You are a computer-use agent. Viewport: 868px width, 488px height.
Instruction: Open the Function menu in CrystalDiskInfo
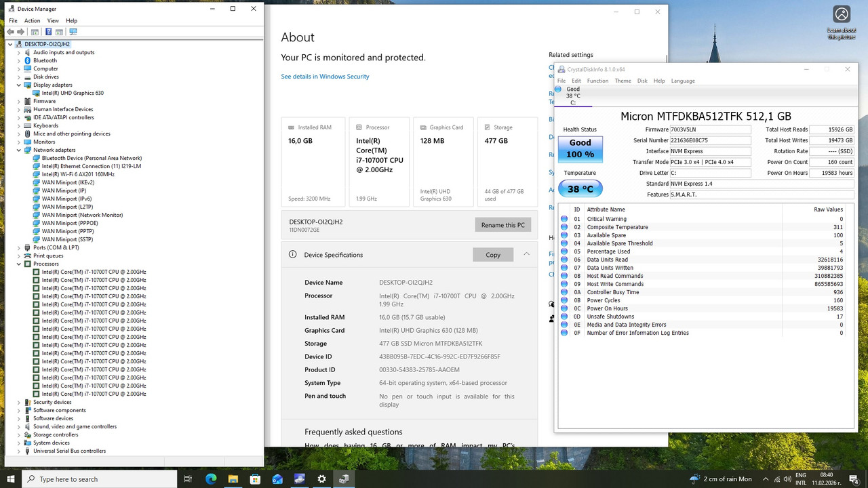(597, 81)
